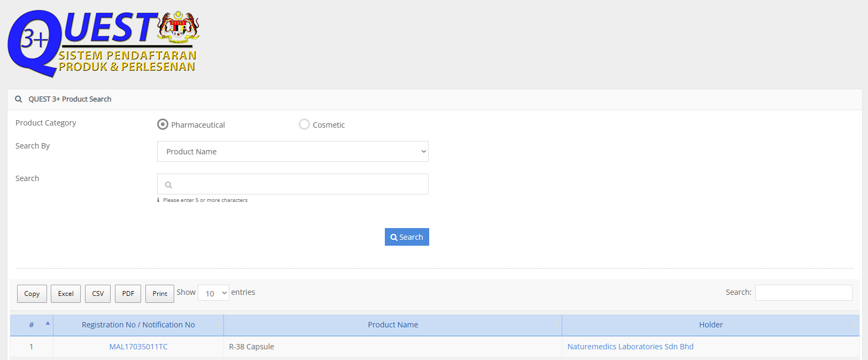The height and width of the screenshot is (360, 868).
Task: Export results as CSV
Action: coord(98,294)
